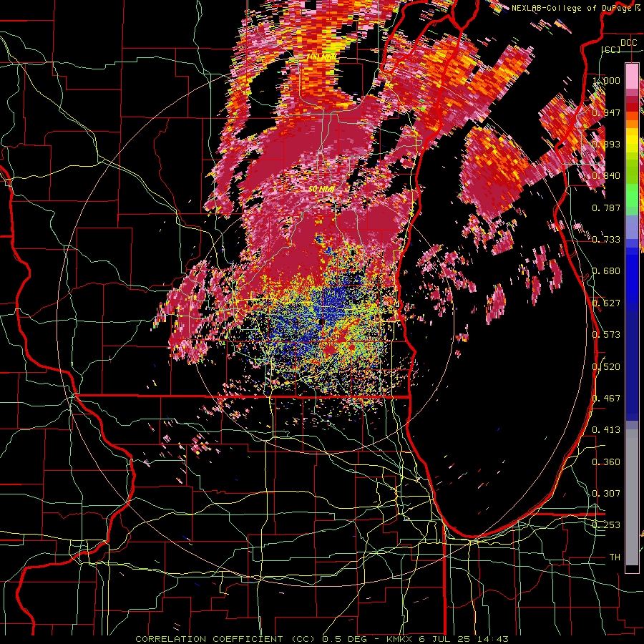Select the 0.360 scale value
This screenshot has width=644, height=644.
point(606,462)
